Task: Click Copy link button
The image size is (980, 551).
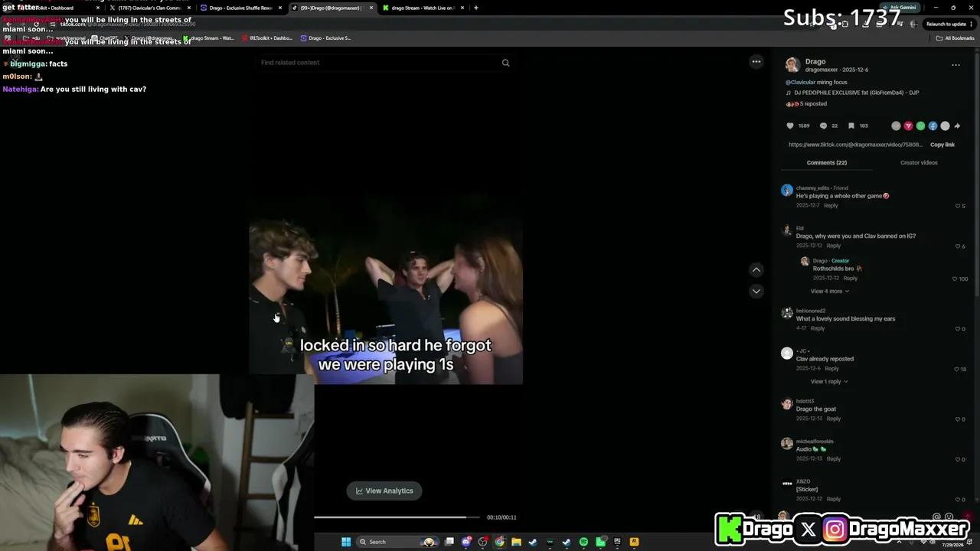Action: pos(942,145)
